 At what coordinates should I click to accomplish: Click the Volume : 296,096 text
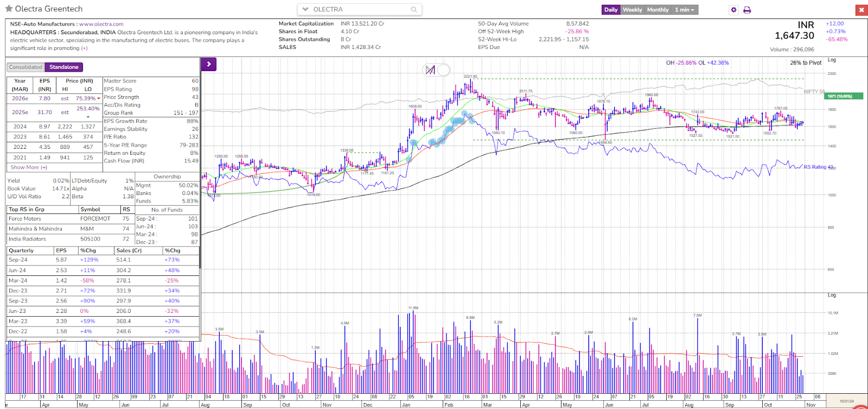pyautogui.click(x=792, y=49)
